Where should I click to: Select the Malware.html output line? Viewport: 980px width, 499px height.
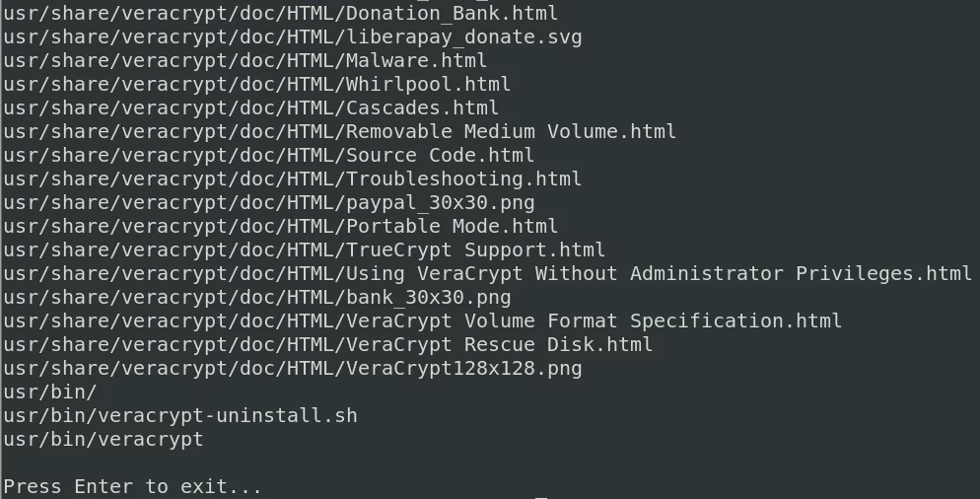click(245, 61)
